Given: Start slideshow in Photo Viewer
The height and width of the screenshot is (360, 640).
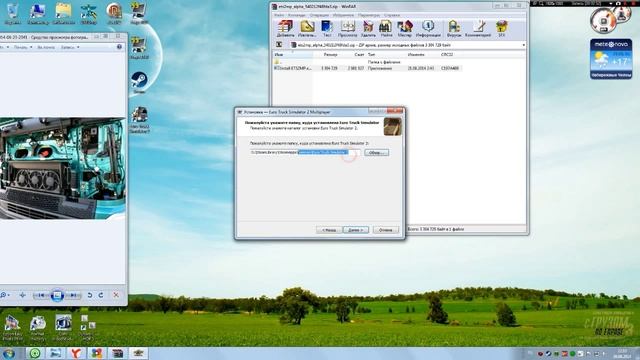Looking at the screenshot, I should tap(57, 295).
